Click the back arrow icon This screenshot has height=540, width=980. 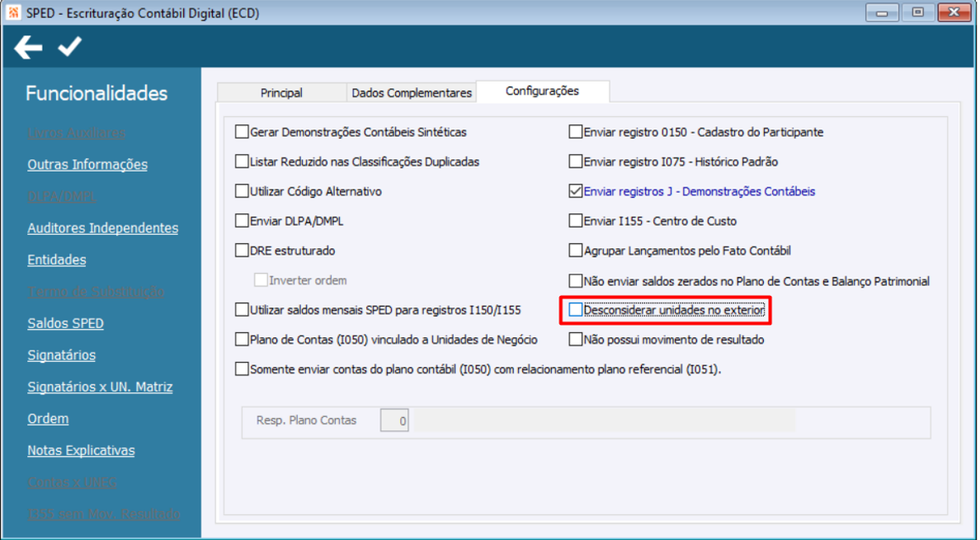coord(28,47)
